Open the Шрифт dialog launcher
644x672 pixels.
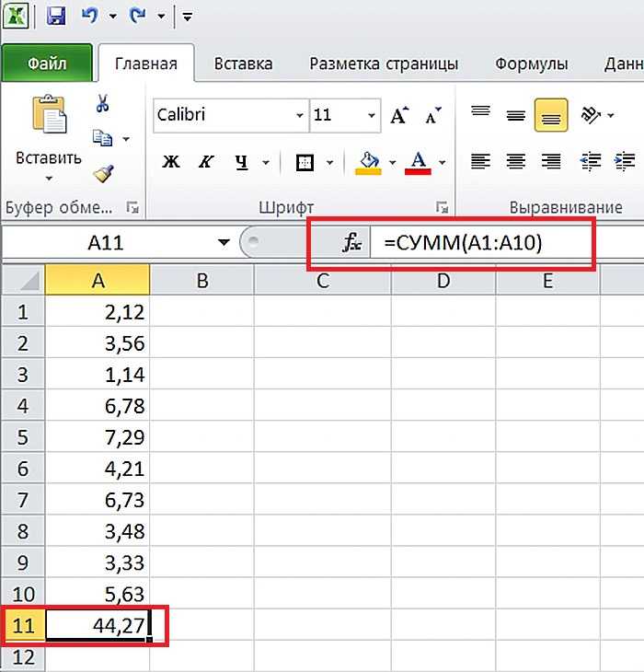click(x=442, y=207)
